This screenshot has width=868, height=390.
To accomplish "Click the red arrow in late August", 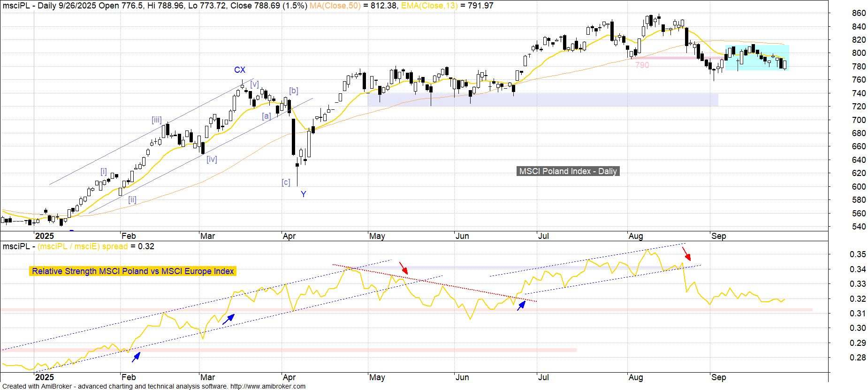I will click(686, 254).
